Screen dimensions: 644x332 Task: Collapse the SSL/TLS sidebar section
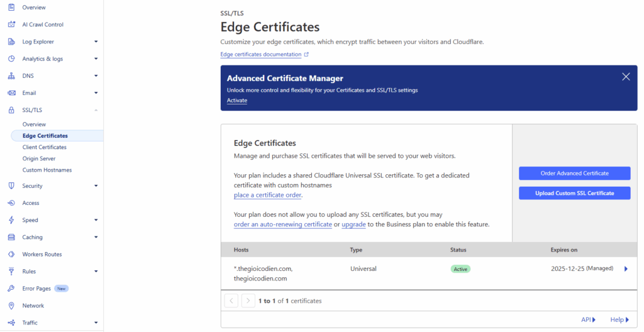(96, 110)
